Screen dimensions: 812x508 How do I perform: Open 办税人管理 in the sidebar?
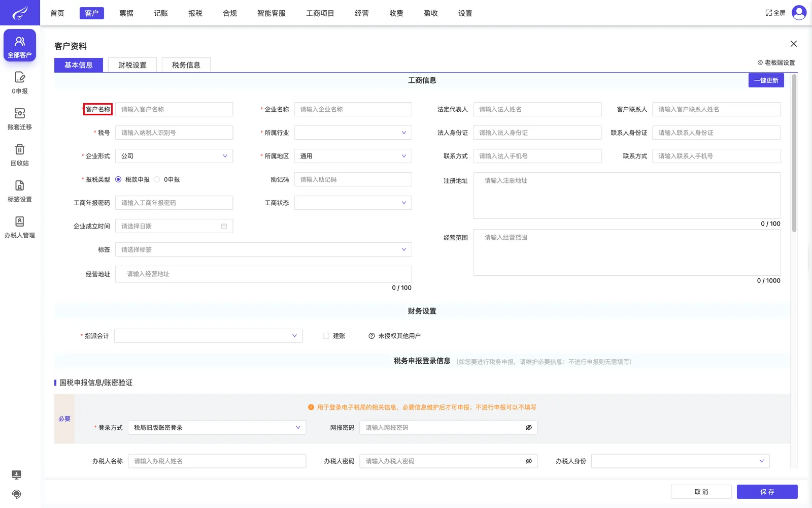(20, 227)
